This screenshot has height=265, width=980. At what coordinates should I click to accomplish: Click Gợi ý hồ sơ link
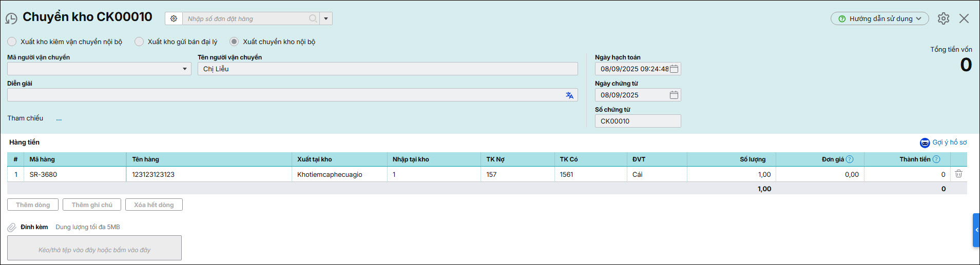pos(944,142)
